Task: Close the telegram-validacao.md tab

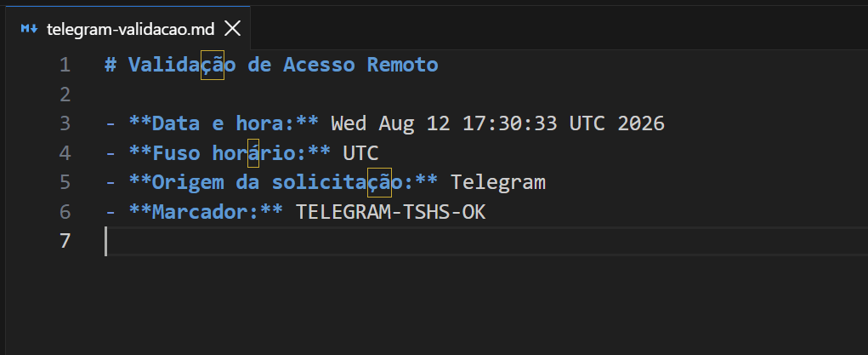Action: point(232,28)
